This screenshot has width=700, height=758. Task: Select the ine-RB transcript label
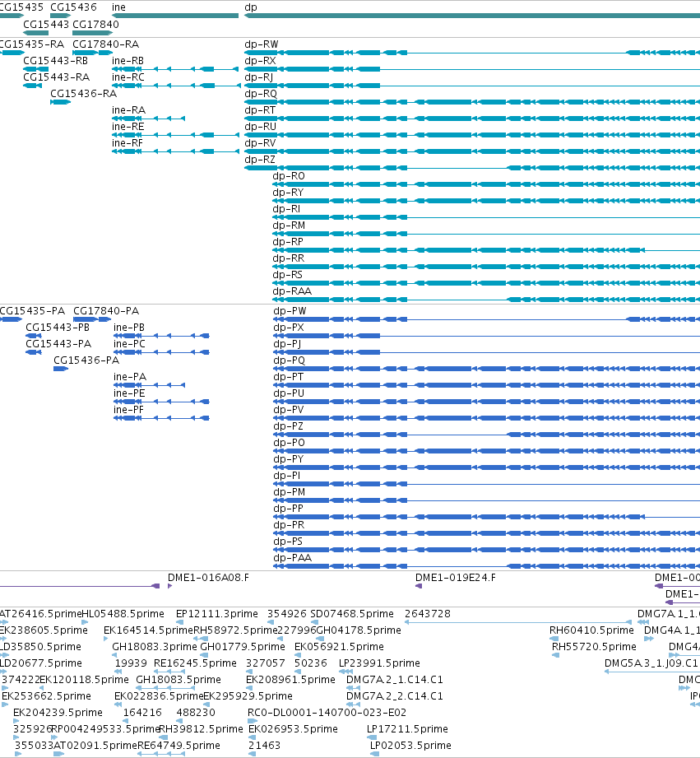click(127, 60)
